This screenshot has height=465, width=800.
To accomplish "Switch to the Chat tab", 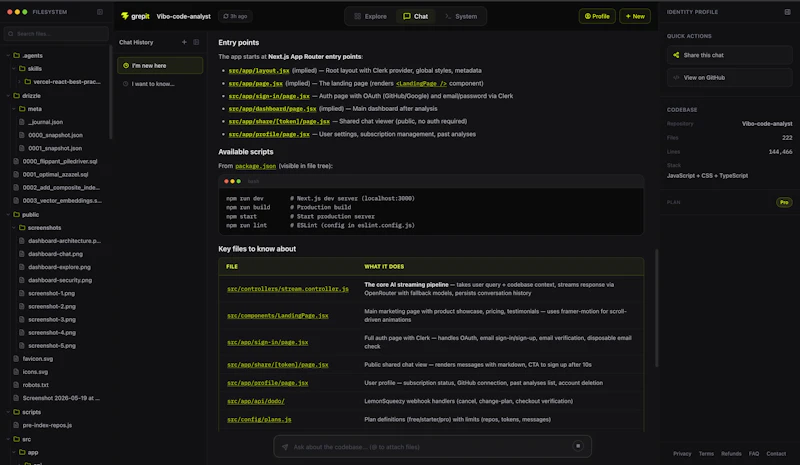I will (415, 16).
